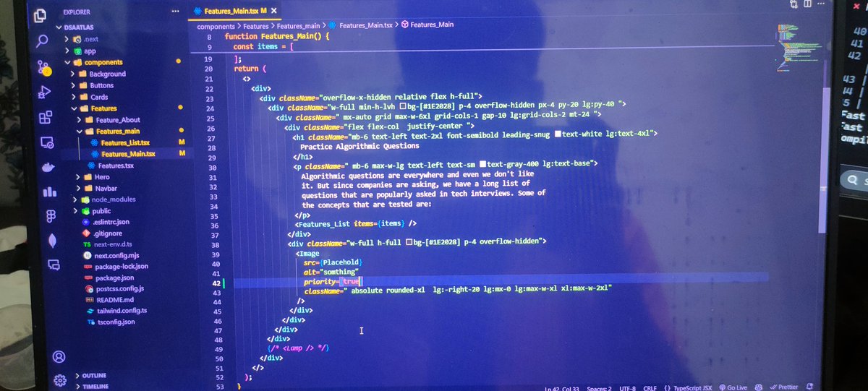Open Source Control view with pending badge
Screen dimensions: 868x391
coord(43,66)
